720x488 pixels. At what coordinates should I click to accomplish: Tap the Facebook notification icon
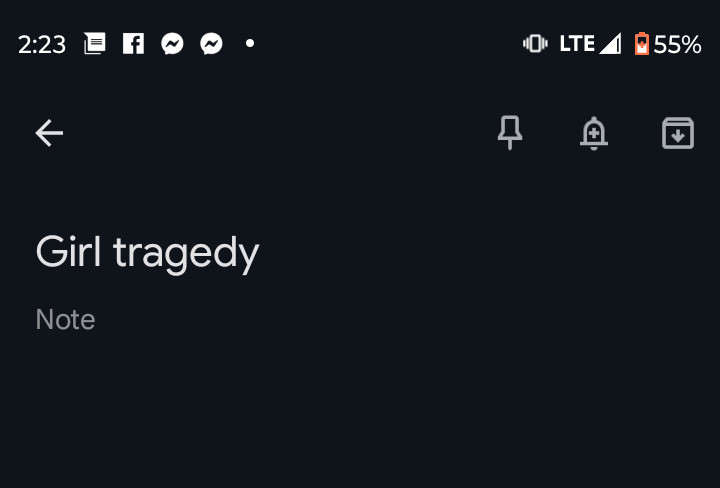tap(133, 44)
